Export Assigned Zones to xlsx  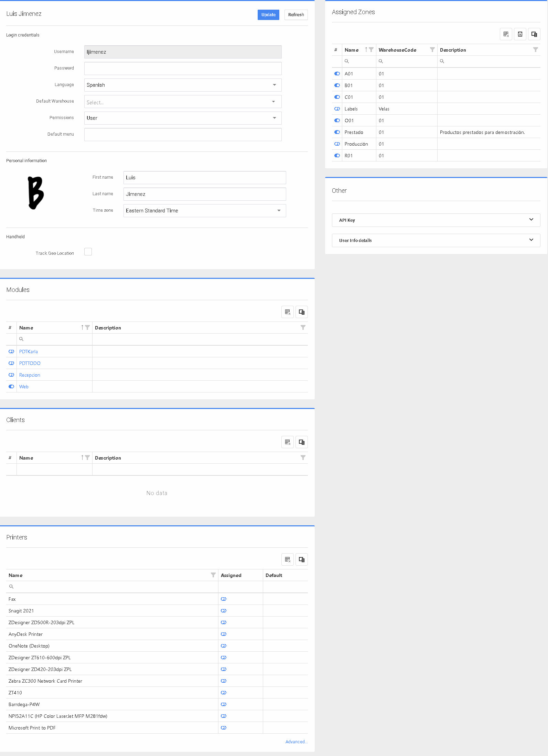[x=520, y=34]
